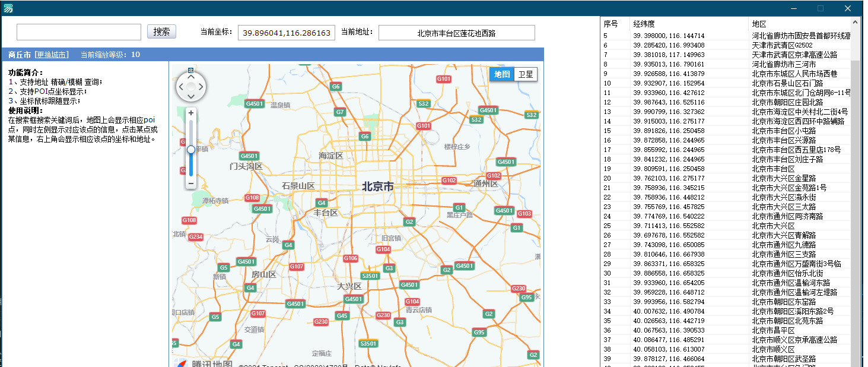Click the results list vertical scrollbar
This screenshot has width=868, height=367.
[855, 178]
